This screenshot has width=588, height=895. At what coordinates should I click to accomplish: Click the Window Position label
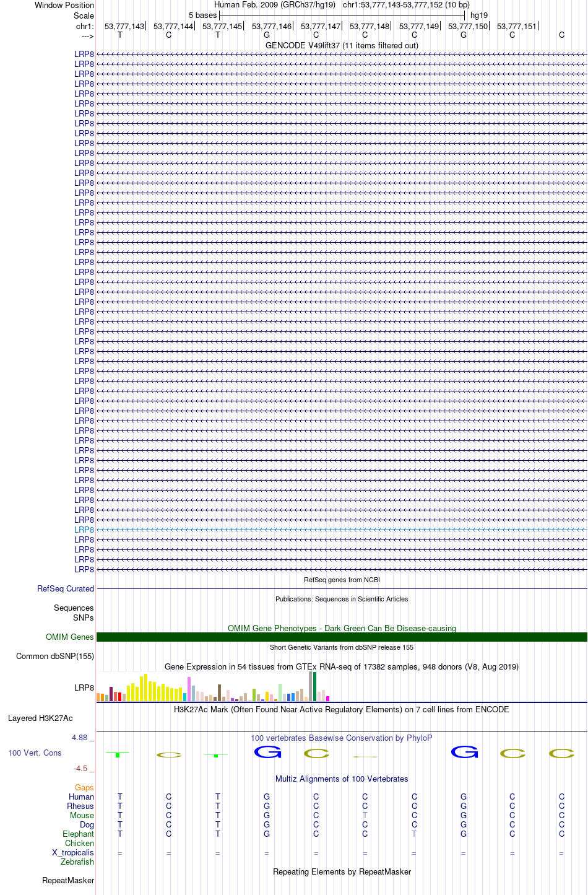coord(64,5)
